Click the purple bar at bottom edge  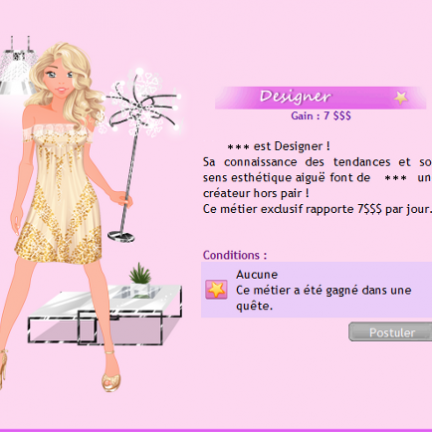216,430
